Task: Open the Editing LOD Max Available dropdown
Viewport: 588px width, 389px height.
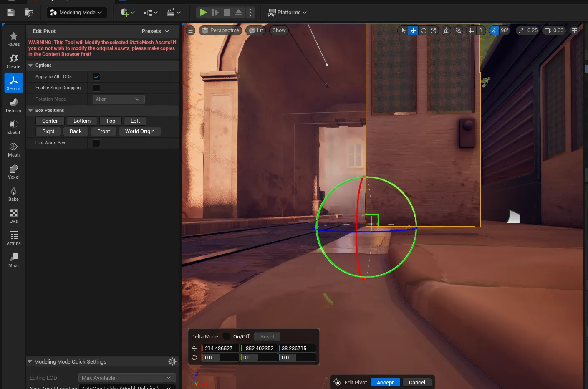Action: (127, 378)
